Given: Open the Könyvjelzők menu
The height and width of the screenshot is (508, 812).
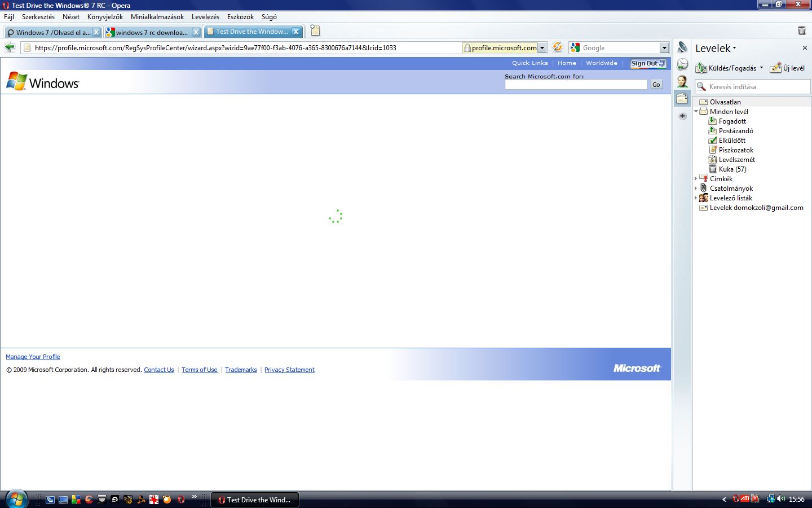Looking at the screenshot, I should (x=105, y=17).
